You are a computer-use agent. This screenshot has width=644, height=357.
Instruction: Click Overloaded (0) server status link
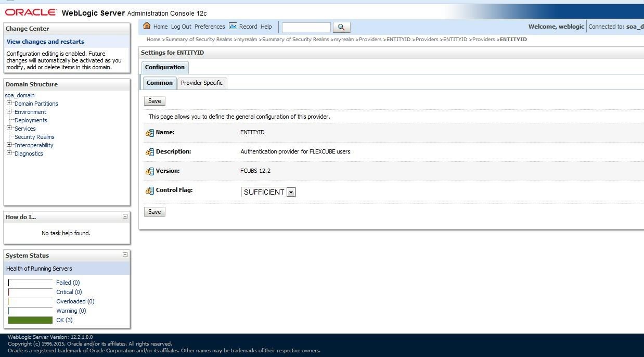click(75, 301)
